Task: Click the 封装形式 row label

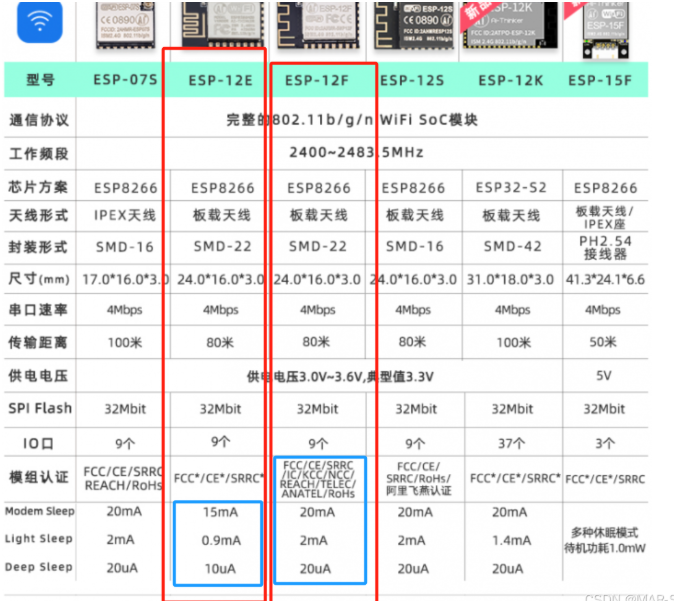Action: 38,247
